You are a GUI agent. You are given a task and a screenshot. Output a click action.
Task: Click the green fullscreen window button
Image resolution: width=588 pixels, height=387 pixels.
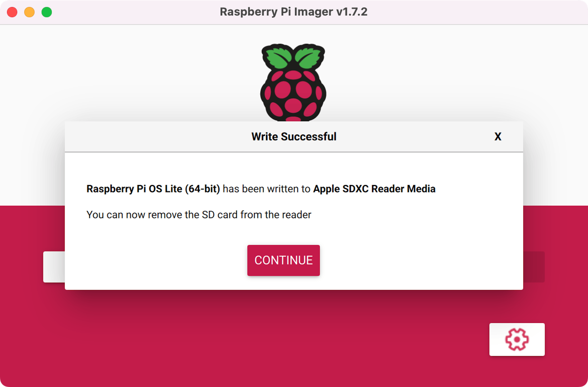click(x=47, y=12)
